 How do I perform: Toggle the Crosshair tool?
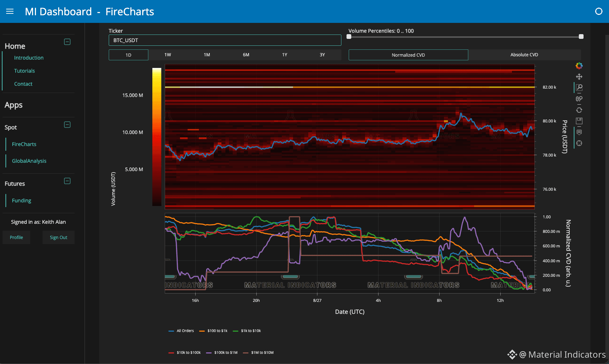(x=579, y=143)
